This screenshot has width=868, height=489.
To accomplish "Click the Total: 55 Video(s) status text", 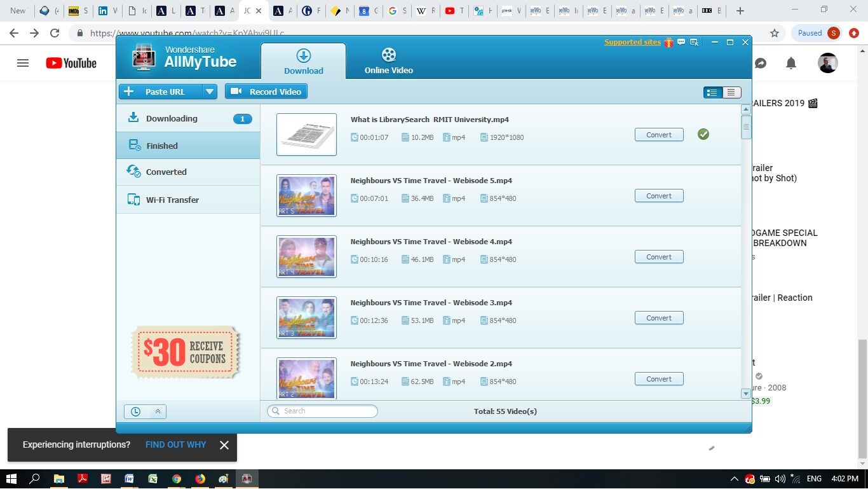I will [505, 411].
